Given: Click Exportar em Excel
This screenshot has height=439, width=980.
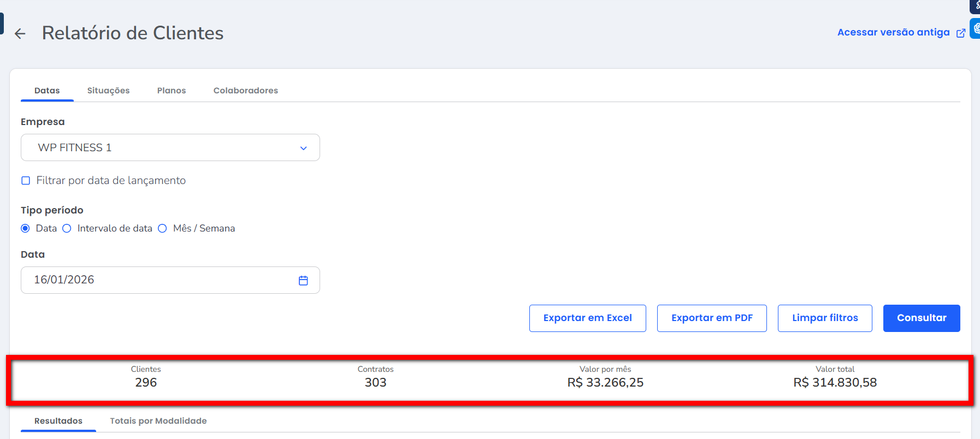Looking at the screenshot, I should tap(587, 318).
